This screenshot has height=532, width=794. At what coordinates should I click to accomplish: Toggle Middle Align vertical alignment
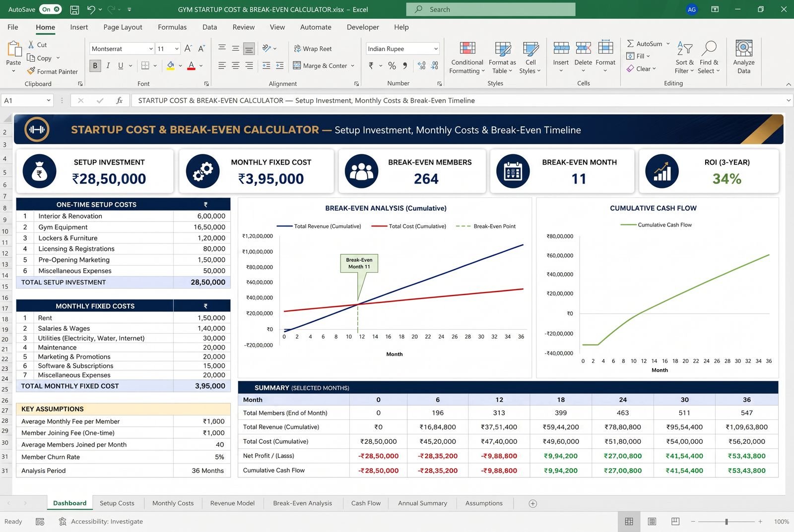pyautogui.click(x=236, y=49)
